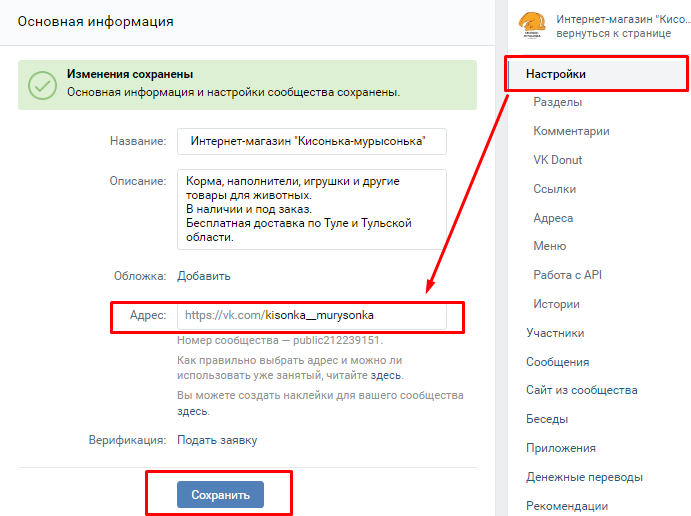This screenshot has height=516, width=691.
Task: Click вернуться к странице link
Action: coord(607,33)
